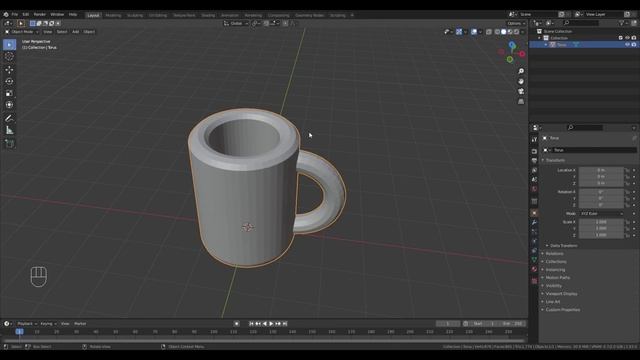
Task: Open the View Layer properties tab icon
Action: point(534,170)
